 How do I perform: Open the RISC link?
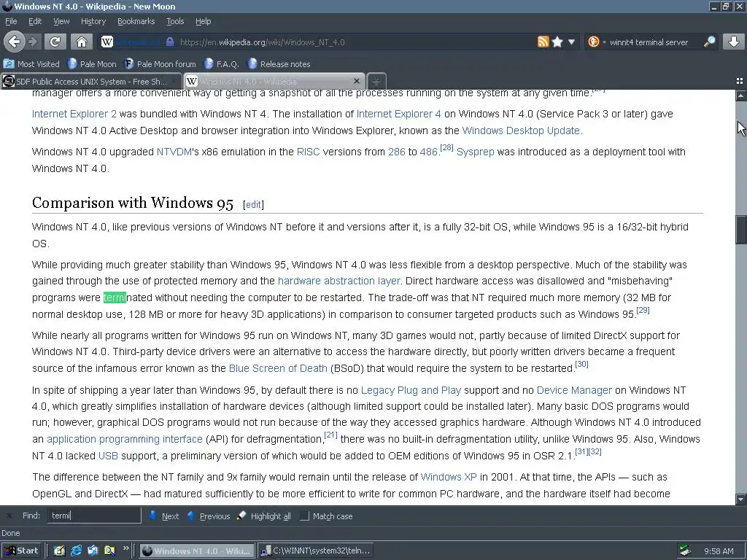pyautogui.click(x=309, y=152)
